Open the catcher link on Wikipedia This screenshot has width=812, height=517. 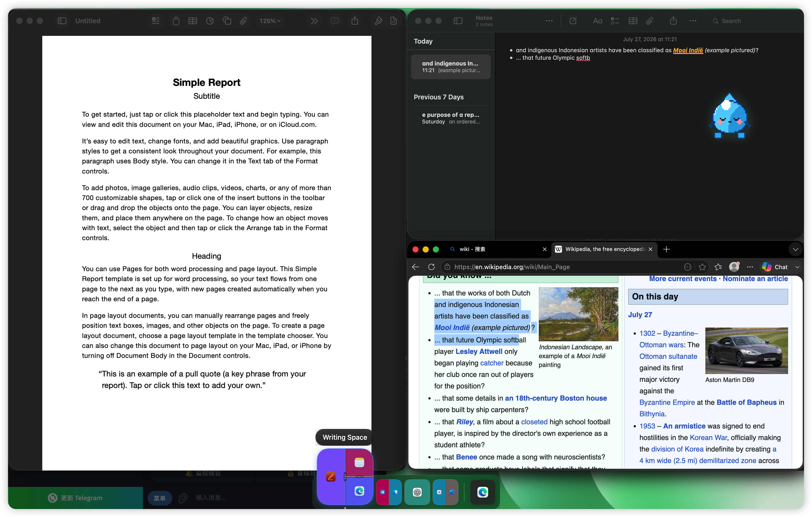[492, 363]
